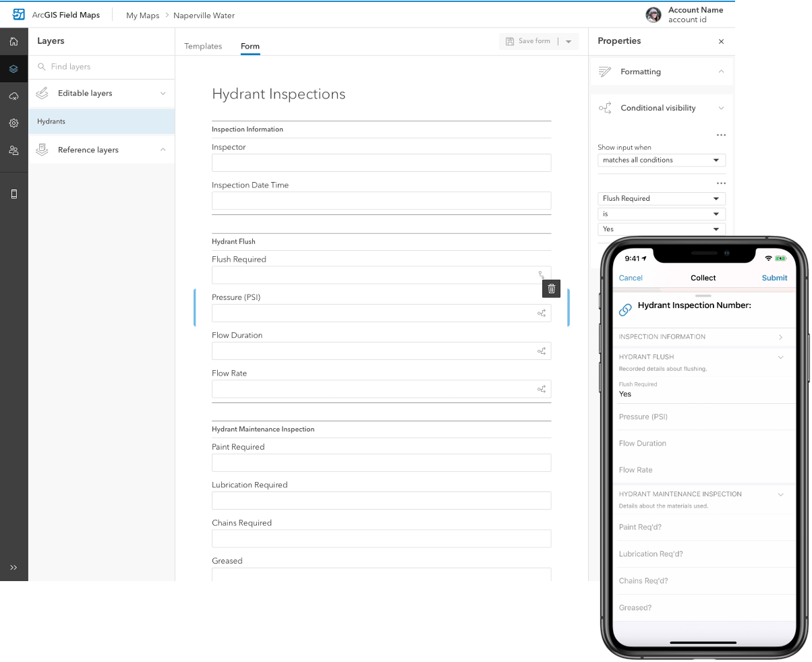Click the Pressure (PSI) input field
This screenshot has height=662, width=812.
[381, 313]
